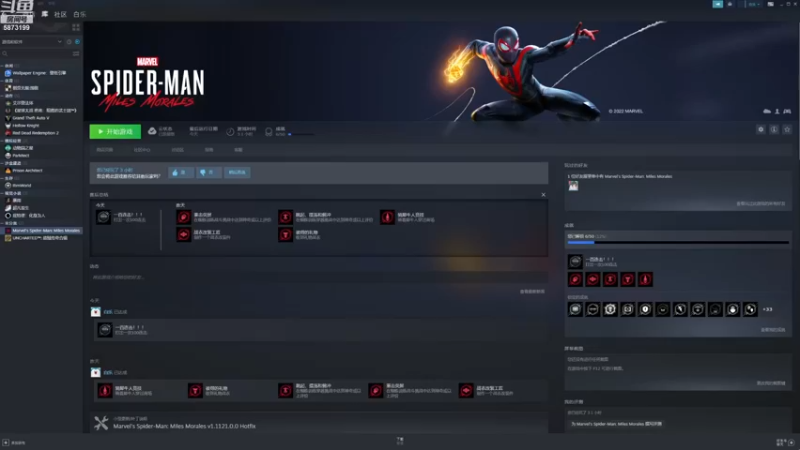Click the controller support icon on banner
The height and width of the screenshot is (450, 800).
pyautogui.click(x=787, y=111)
